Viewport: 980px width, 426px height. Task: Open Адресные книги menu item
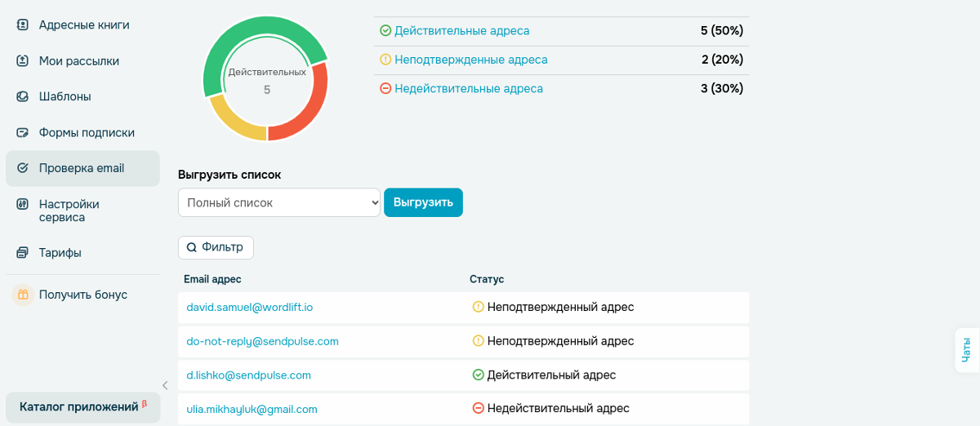[82, 24]
